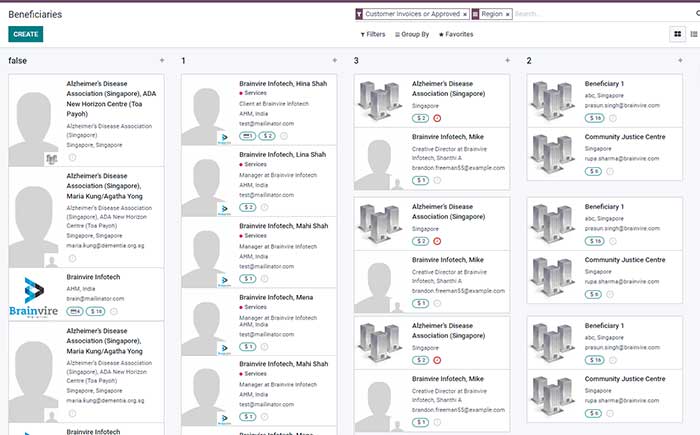The height and width of the screenshot is (435, 700).
Task: Remove the Region group-by facet
Action: 507,14
